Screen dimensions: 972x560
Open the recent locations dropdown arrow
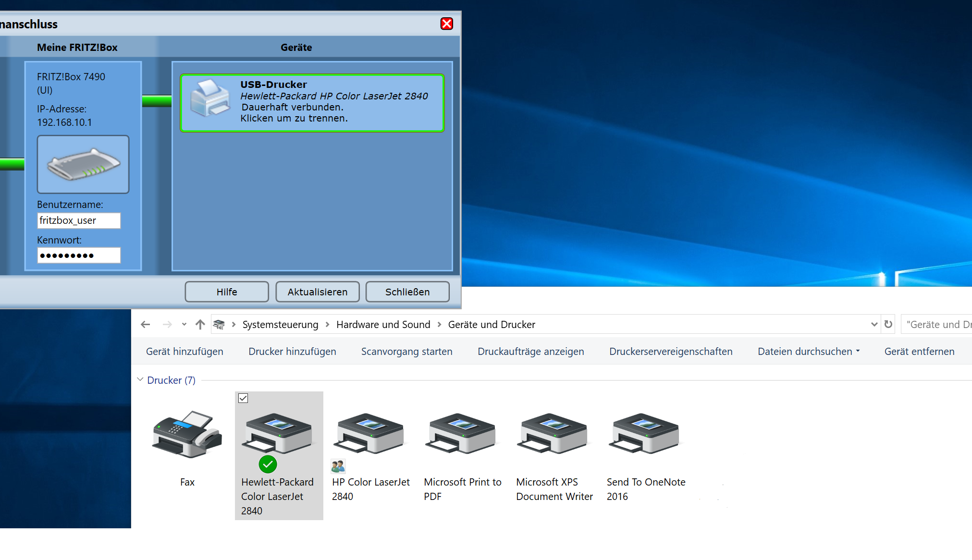(x=184, y=325)
